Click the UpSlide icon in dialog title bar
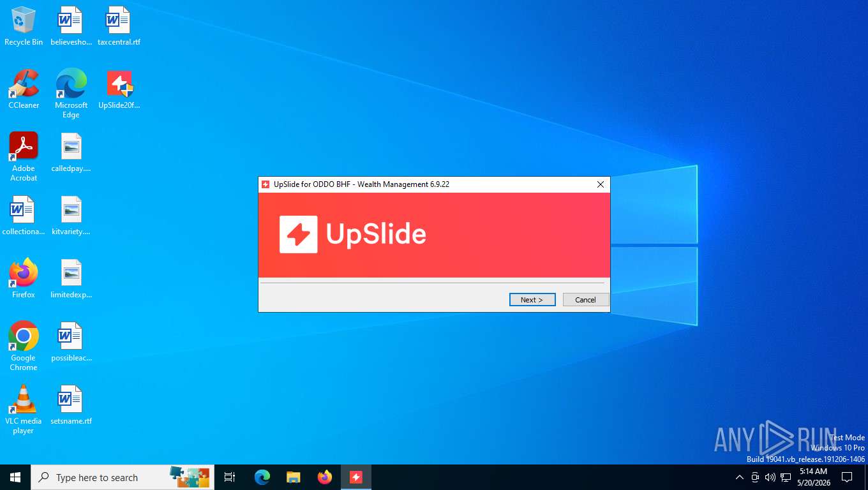868x490 pixels. point(266,184)
